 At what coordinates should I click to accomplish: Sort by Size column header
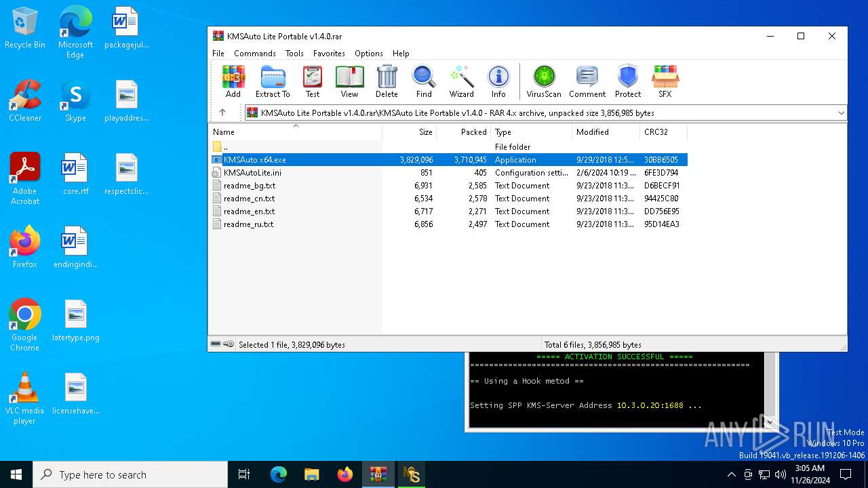point(410,132)
